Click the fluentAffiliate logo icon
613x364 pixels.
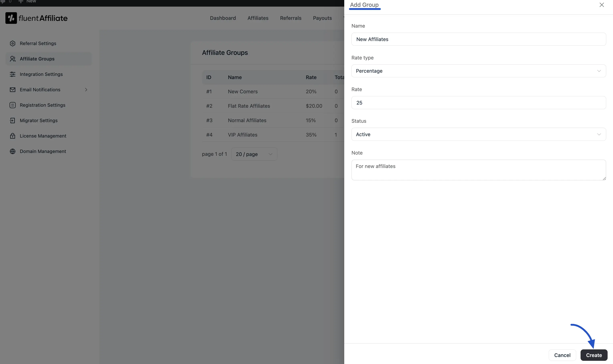click(11, 18)
